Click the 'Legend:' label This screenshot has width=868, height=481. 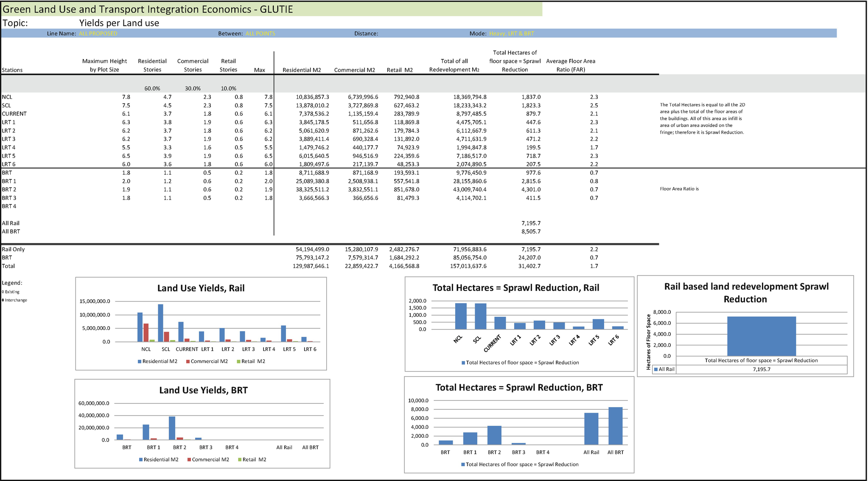[x=12, y=283]
